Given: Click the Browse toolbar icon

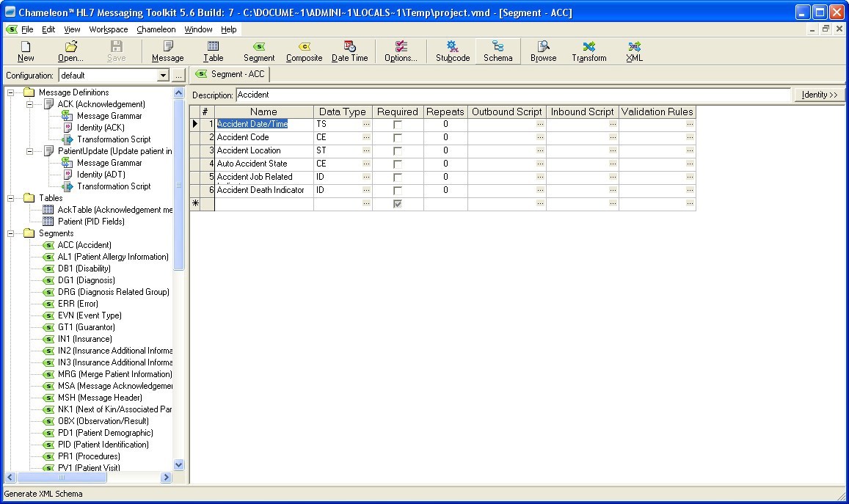Looking at the screenshot, I should pos(544,51).
